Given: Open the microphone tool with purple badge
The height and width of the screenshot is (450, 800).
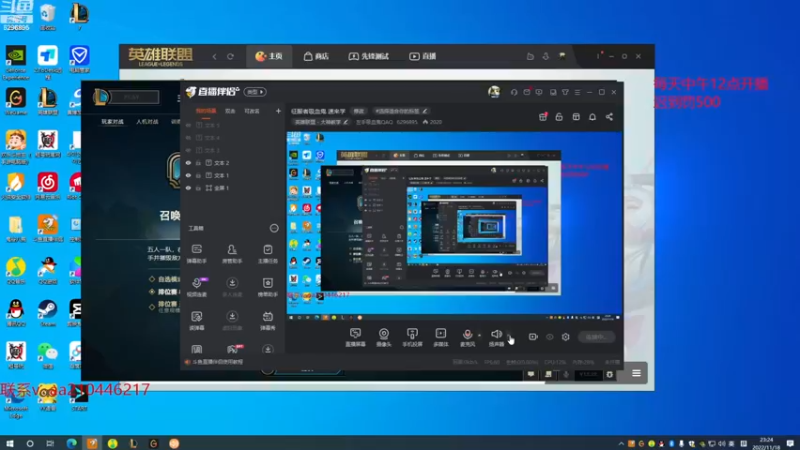Looking at the screenshot, I should pyautogui.click(x=197, y=287).
